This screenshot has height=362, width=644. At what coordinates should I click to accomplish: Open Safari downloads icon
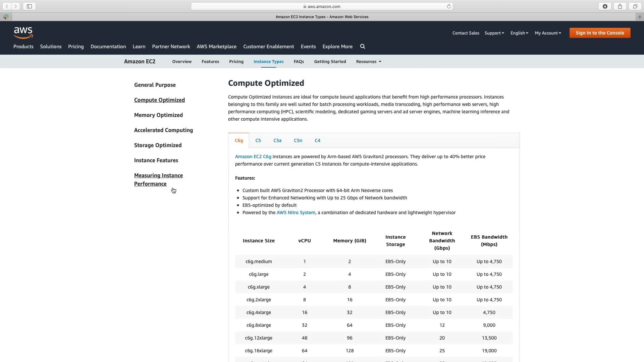[605, 6]
